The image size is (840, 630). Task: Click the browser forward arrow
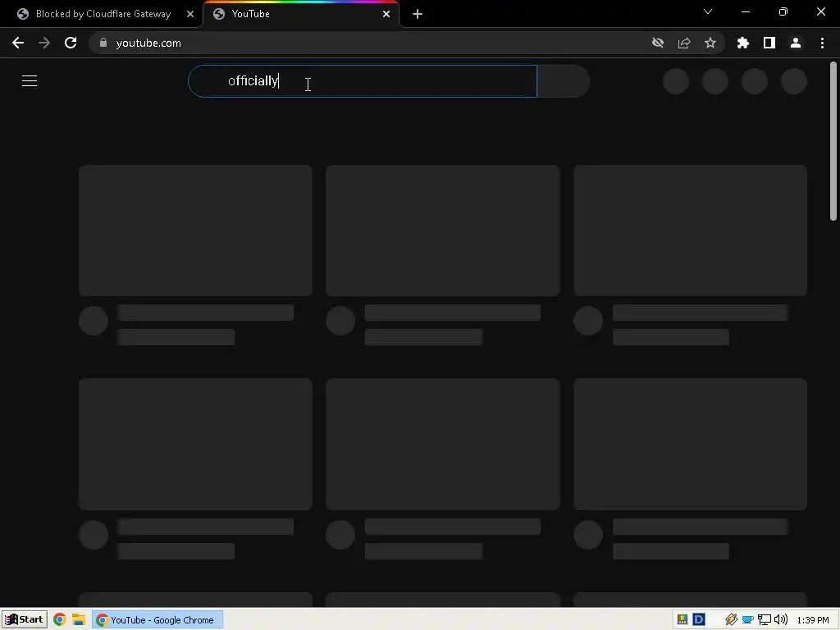pyautogui.click(x=44, y=43)
